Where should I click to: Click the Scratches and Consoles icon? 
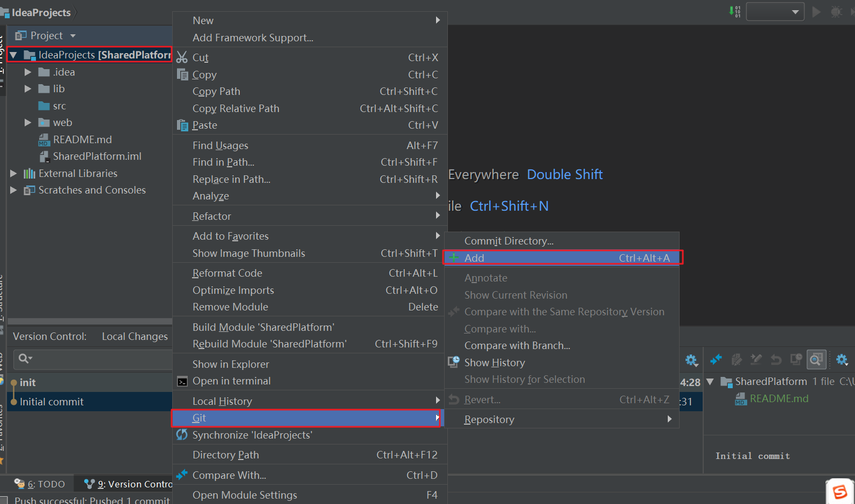[30, 190]
